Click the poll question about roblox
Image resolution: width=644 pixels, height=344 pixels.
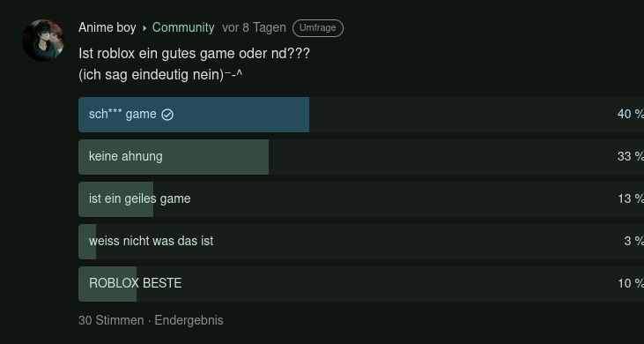pyautogui.click(x=195, y=54)
